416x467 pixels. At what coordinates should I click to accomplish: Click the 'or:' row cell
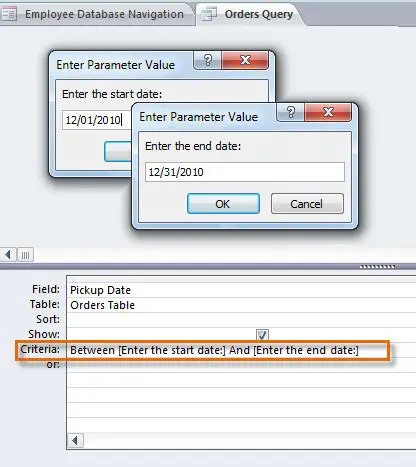click(241, 365)
